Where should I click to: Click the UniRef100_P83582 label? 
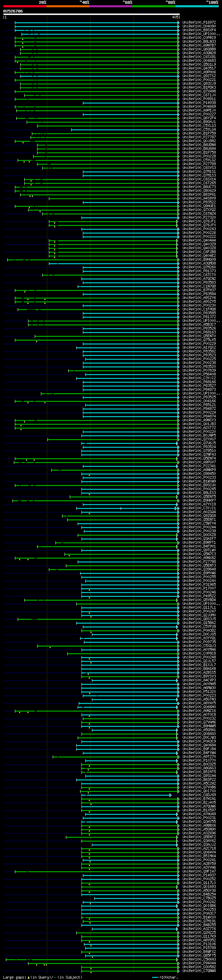199,351
